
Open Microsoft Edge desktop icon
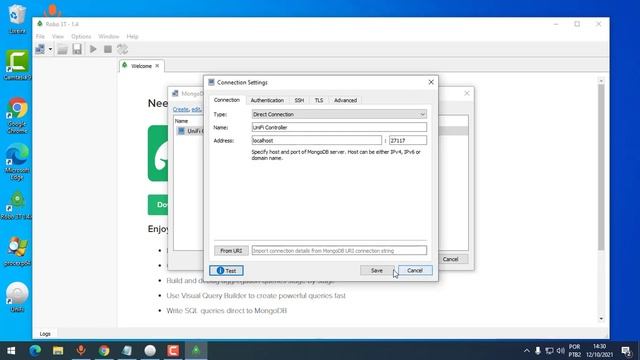(17, 162)
